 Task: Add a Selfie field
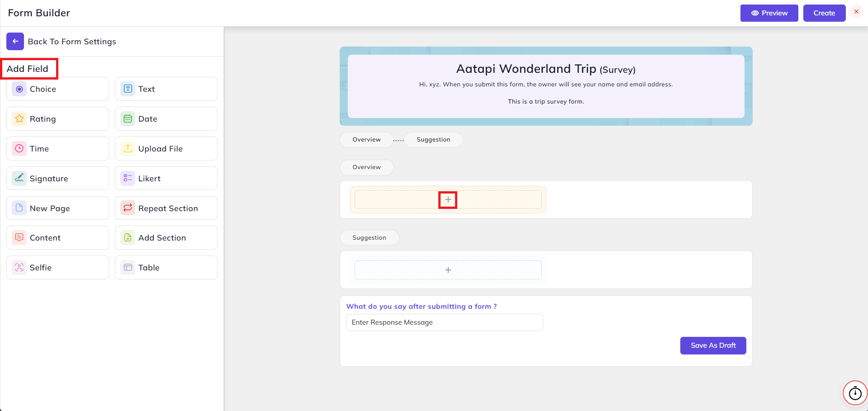click(57, 268)
